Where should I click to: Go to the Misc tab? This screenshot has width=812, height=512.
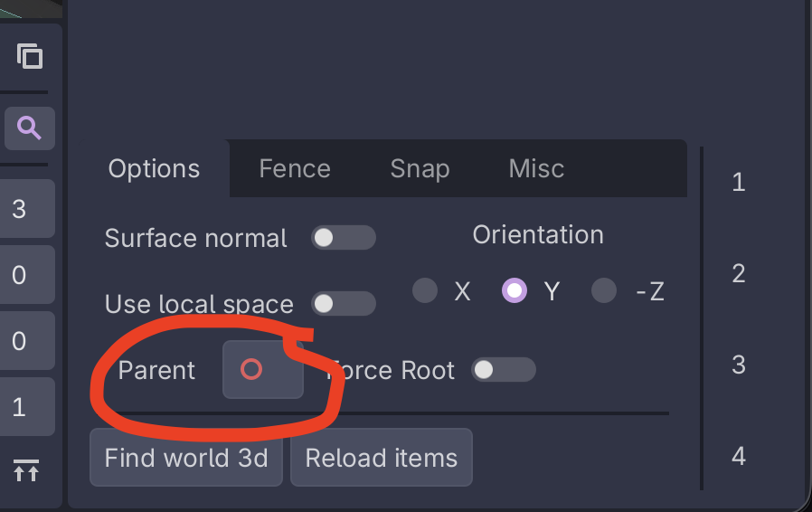(x=536, y=169)
